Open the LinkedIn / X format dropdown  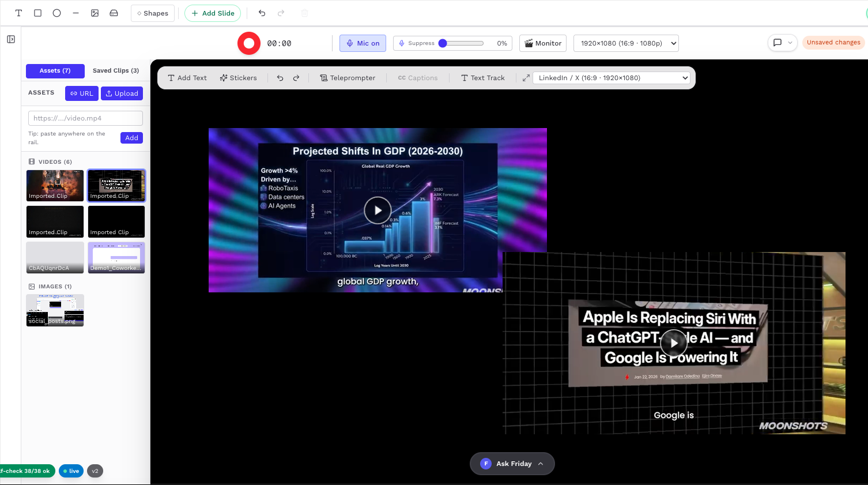(x=612, y=78)
